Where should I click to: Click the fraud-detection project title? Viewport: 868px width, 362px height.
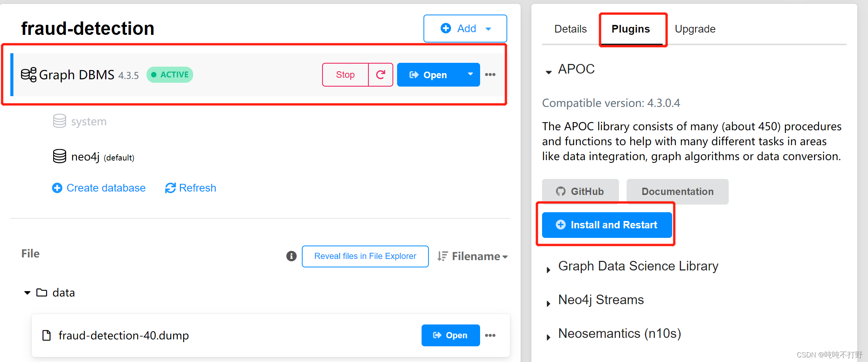(88, 28)
